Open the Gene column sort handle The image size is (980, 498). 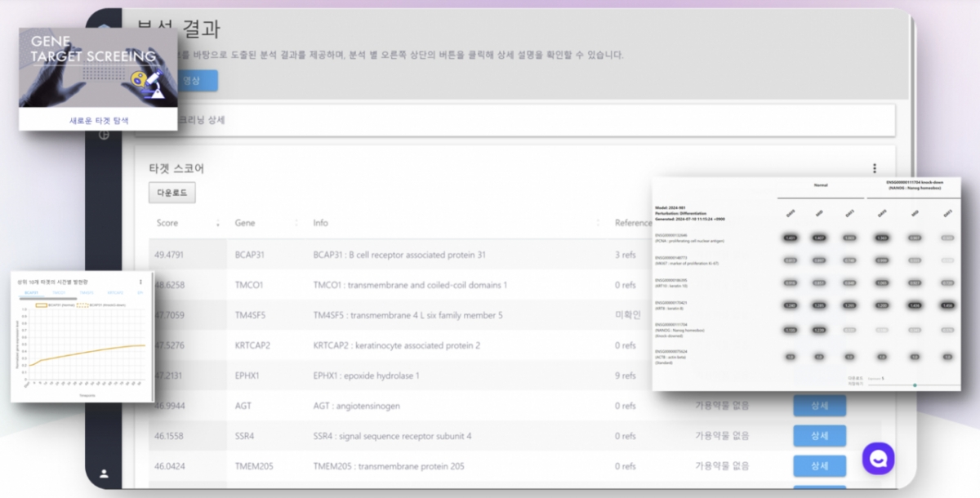pyautogui.click(x=296, y=224)
